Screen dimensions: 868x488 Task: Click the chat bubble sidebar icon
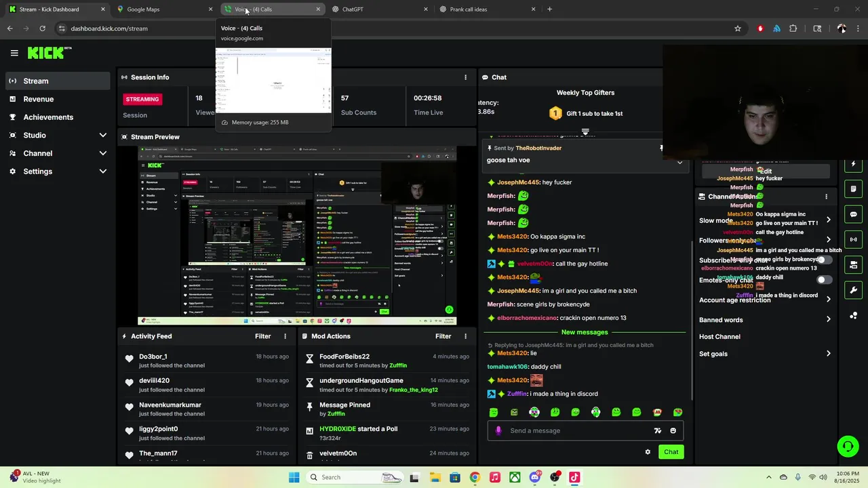click(x=853, y=214)
